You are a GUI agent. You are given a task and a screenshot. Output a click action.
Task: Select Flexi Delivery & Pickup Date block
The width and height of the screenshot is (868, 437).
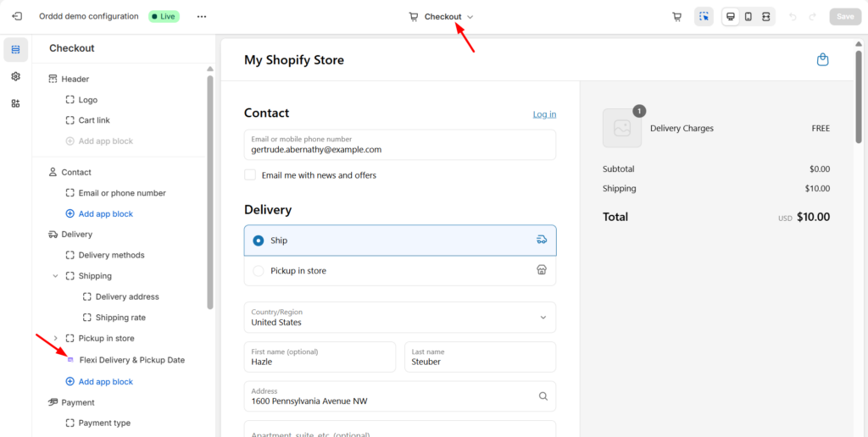click(131, 360)
